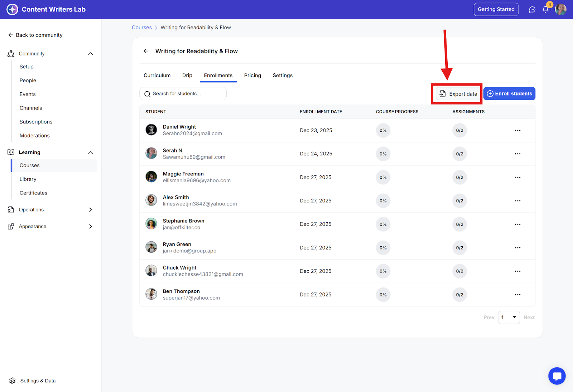Click the Next pagination button
573x392 pixels.
529,318
